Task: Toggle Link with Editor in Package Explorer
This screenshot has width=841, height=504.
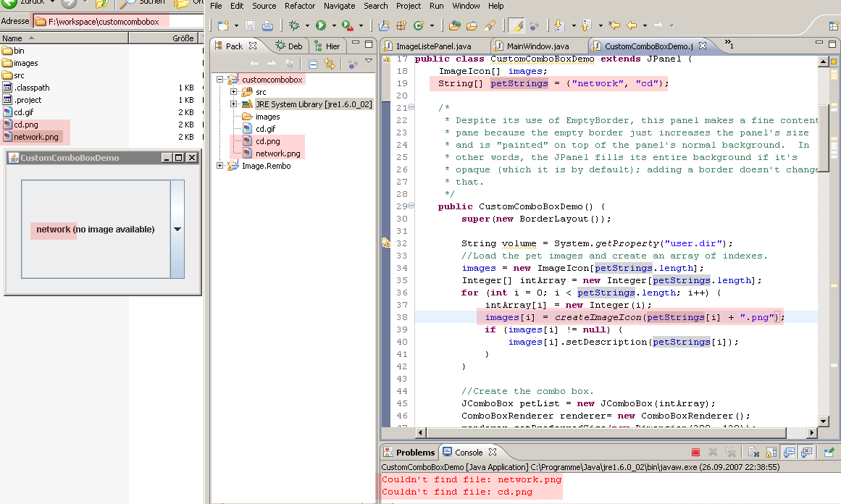Action: pyautogui.click(x=330, y=64)
